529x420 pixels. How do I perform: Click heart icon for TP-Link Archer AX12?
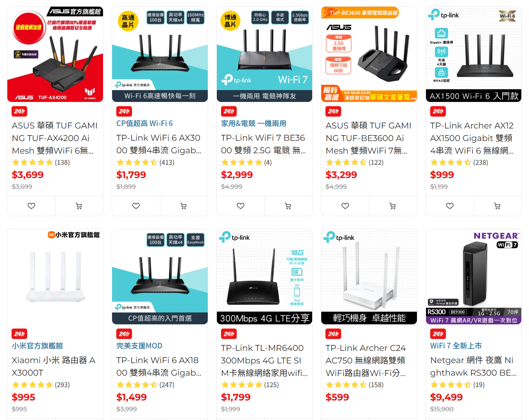coord(450,206)
